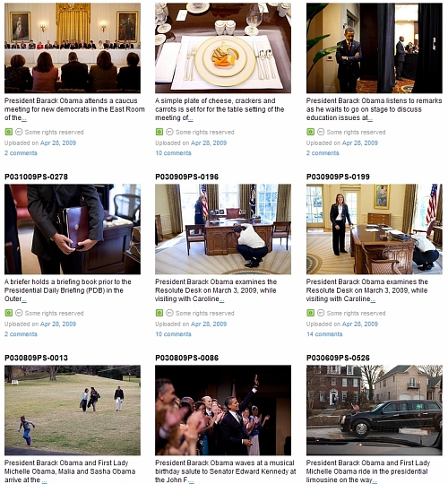The height and width of the screenshot is (484, 448).
Task: Click Some rights reserved under education remarks photo
Action: click(x=356, y=132)
